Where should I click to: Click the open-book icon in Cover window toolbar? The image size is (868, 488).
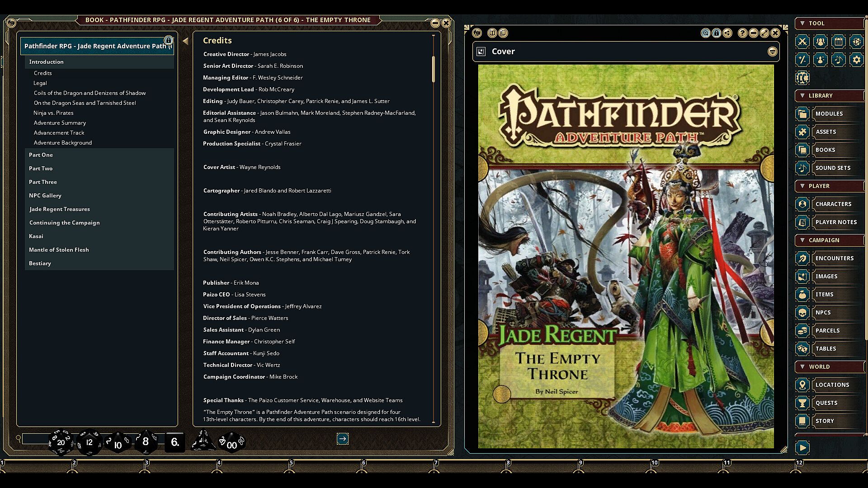(492, 33)
